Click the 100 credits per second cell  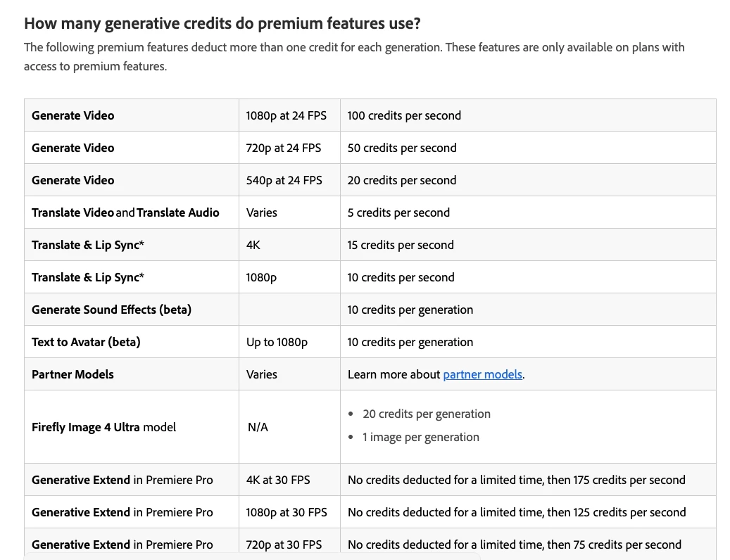pyautogui.click(x=404, y=115)
